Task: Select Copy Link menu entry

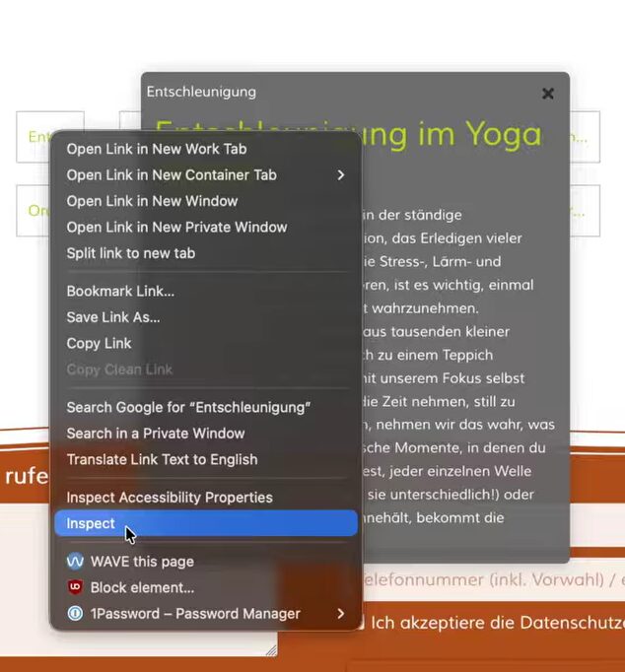Action: [x=206, y=343]
